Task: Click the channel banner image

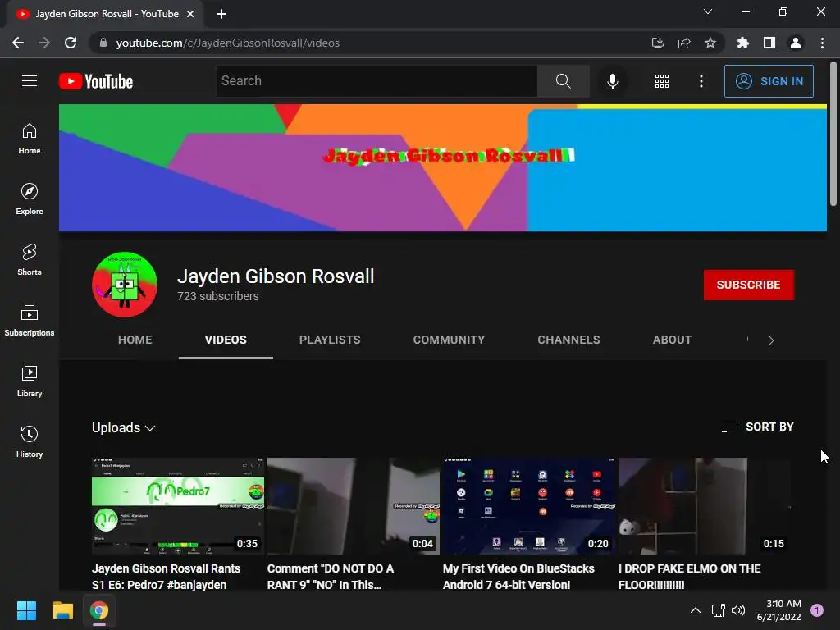Action: tap(442, 167)
